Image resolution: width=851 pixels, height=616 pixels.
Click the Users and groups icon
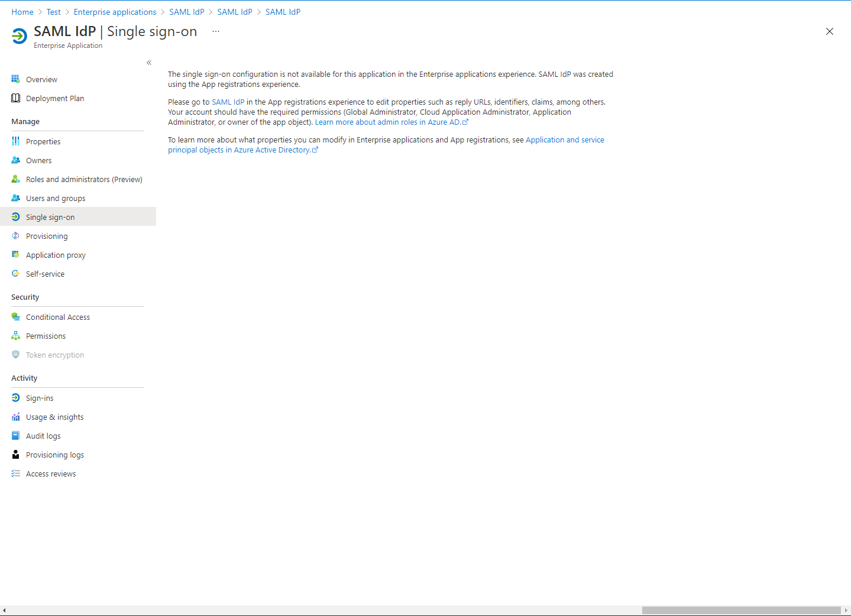15,198
